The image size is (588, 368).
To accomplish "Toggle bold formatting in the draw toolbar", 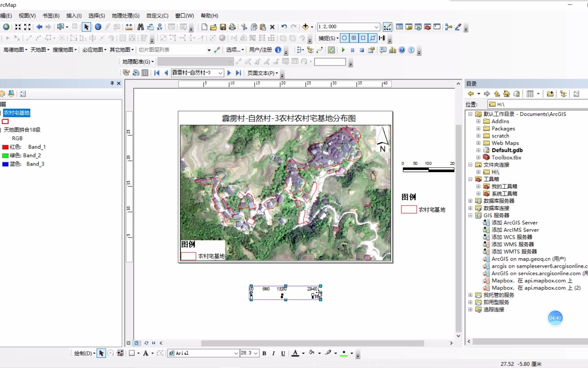I will (264, 353).
